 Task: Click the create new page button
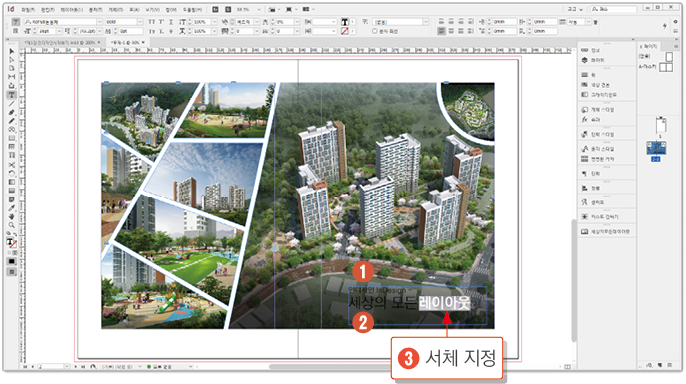click(x=661, y=365)
